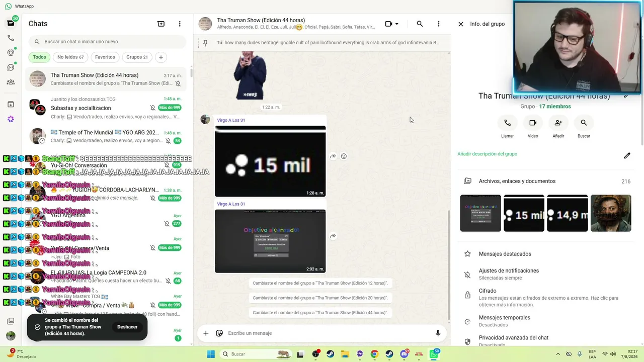Image resolution: width=644 pixels, height=362 pixels.
Task: Open Meta AI from the sidebar
Action: click(x=11, y=119)
